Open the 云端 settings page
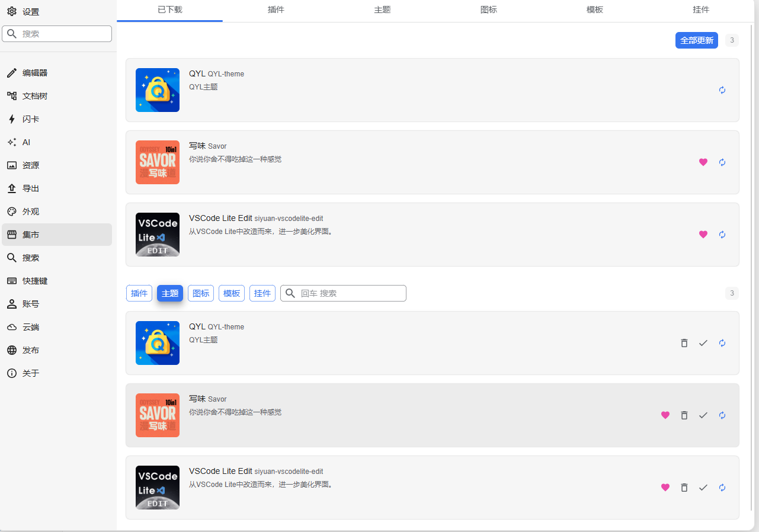This screenshot has height=532, width=759. pos(57,327)
